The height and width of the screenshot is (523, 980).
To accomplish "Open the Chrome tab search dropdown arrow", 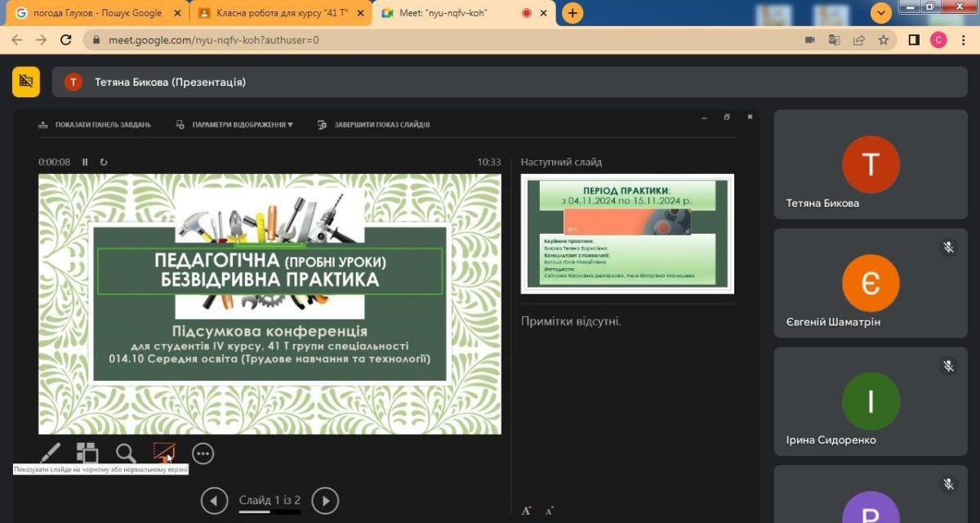I will 880,13.
